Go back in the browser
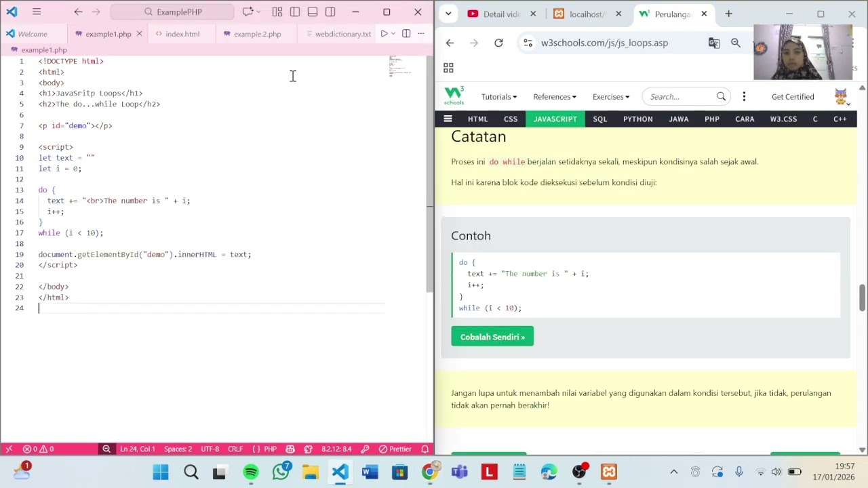868x488 pixels. click(450, 43)
